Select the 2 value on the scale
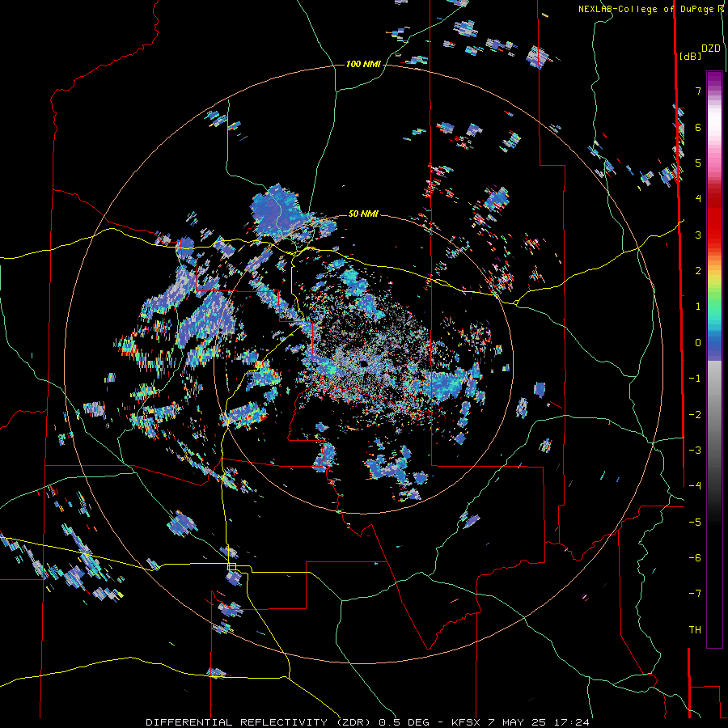 [698, 271]
